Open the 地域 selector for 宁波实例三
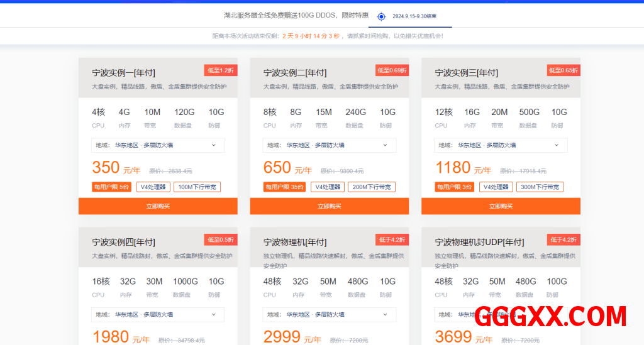The height and width of the screenshot is (345, 644). click(501, 145)
